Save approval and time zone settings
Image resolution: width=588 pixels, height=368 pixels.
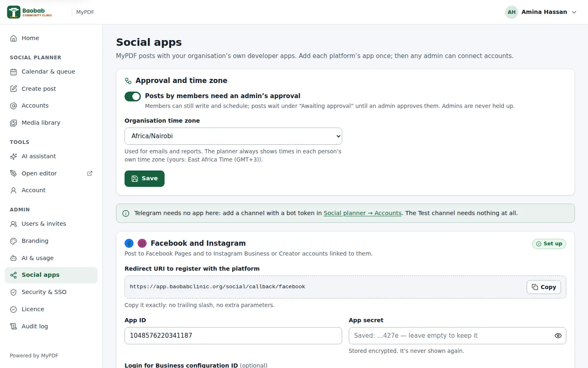point(145,179)
